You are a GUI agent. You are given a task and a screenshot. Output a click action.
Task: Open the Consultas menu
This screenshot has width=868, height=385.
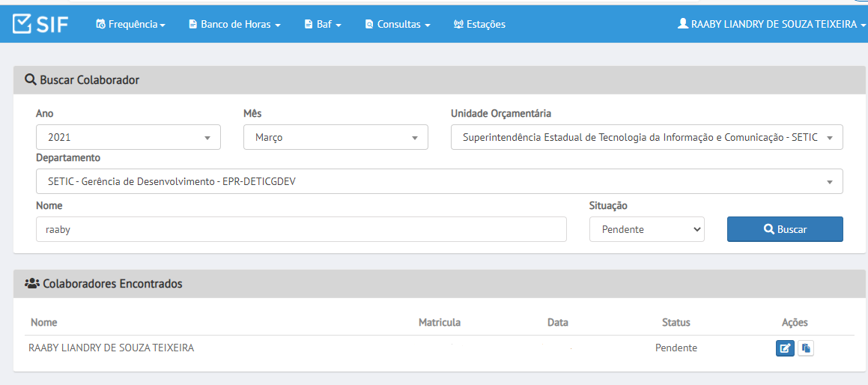click(398, 25)
